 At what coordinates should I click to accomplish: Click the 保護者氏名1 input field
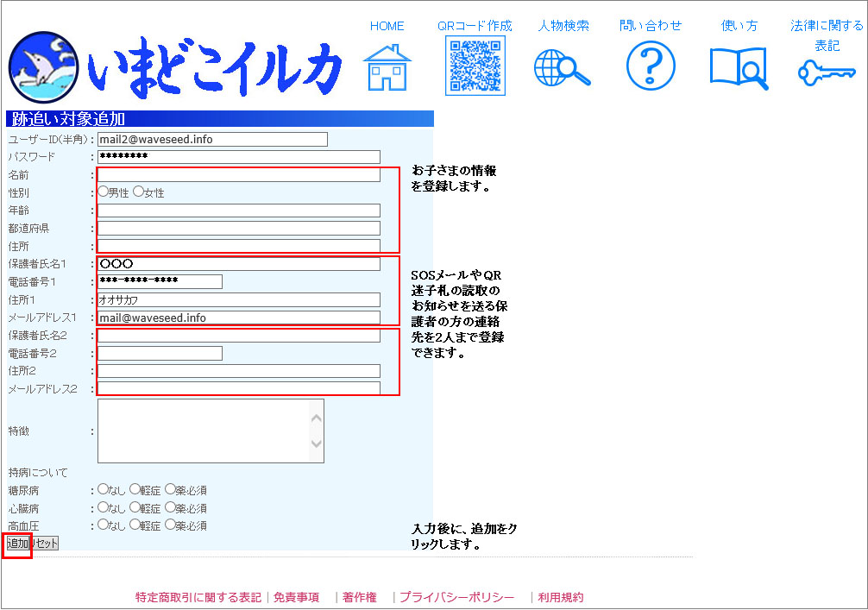239,263
